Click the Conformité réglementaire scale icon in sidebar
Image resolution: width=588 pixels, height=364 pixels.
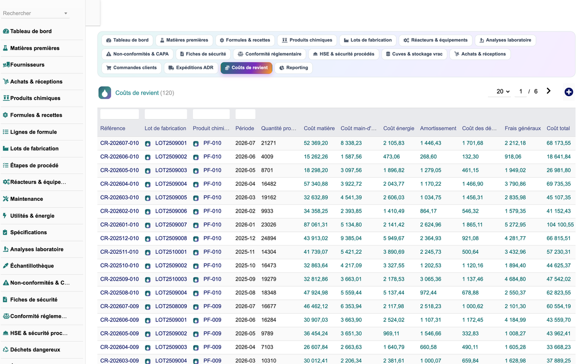pyautogui.click(x=6, y=316)
